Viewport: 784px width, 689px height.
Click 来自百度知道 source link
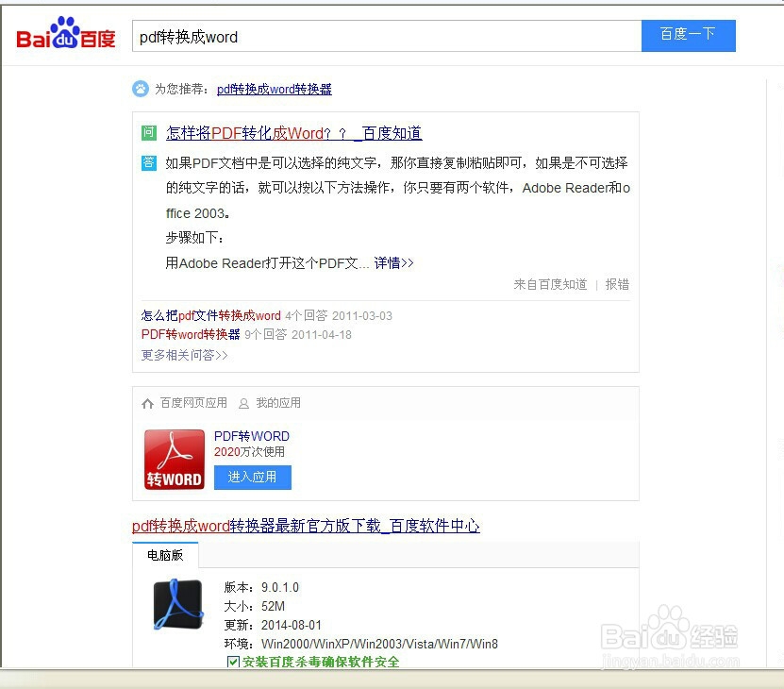point(550,284)
